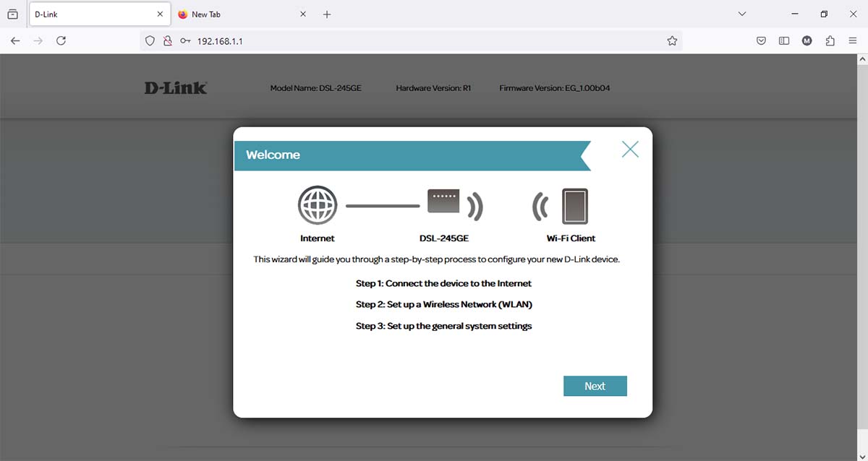
Task: Open the Extensions puzzle icon
Action: pos(830,41)
